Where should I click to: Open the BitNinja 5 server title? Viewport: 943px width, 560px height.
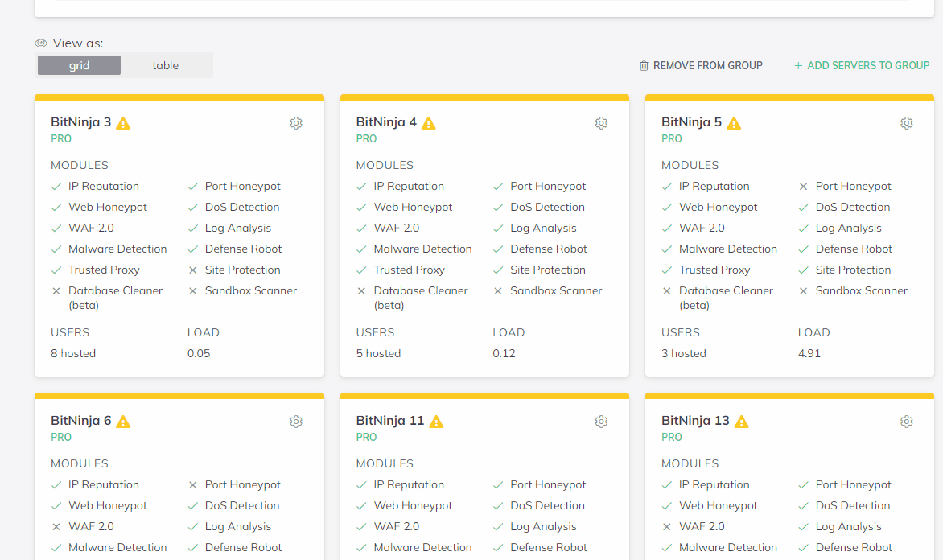(692, 122)
